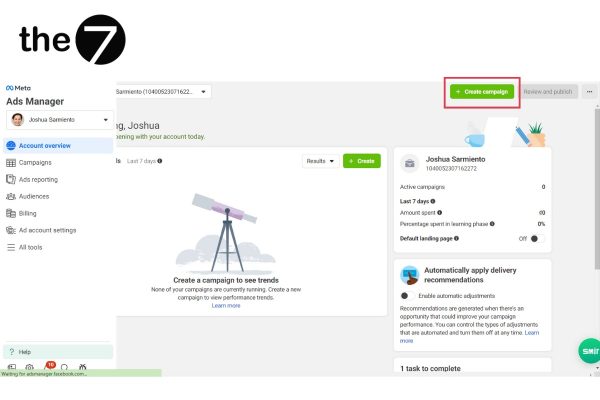600x400 pixels.
Task: Select Account overview menu item
Action: tap(58, 146)
